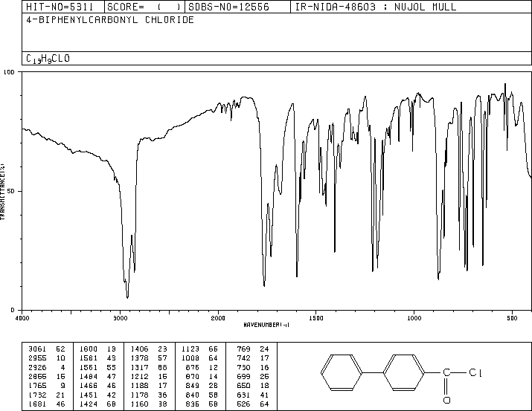Click the Cl atom label in structure
This screenshot has height=411, width=532.
(x=475, y=372)
